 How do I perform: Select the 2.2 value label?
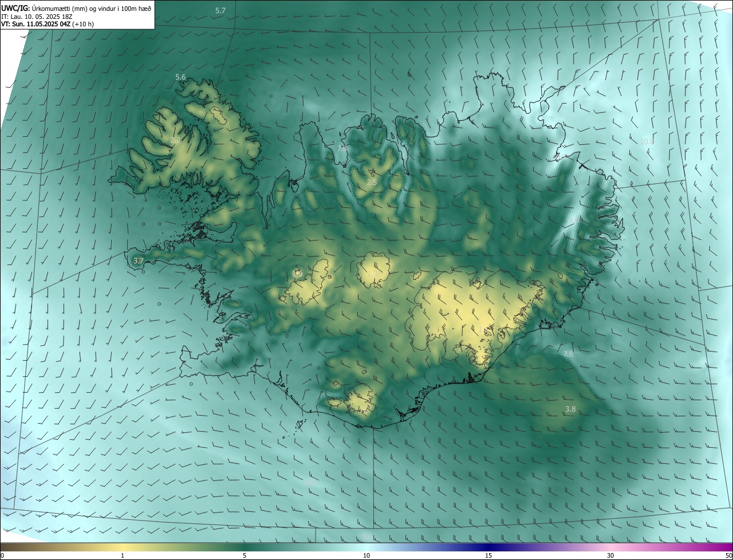click(176, 140)
